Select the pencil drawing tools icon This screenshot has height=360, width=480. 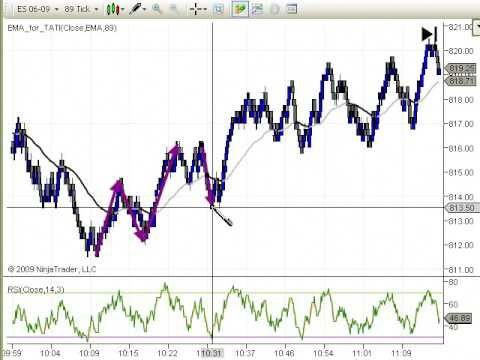135,9
